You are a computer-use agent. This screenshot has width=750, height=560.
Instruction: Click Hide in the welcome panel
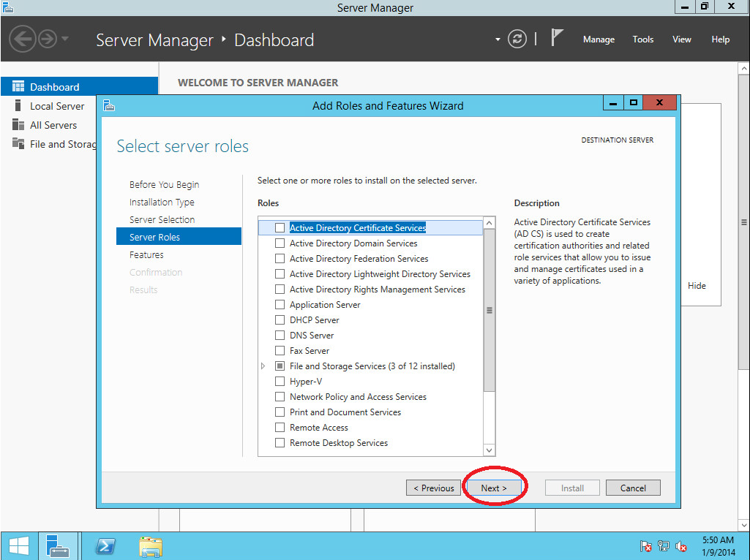click(697, 286)
